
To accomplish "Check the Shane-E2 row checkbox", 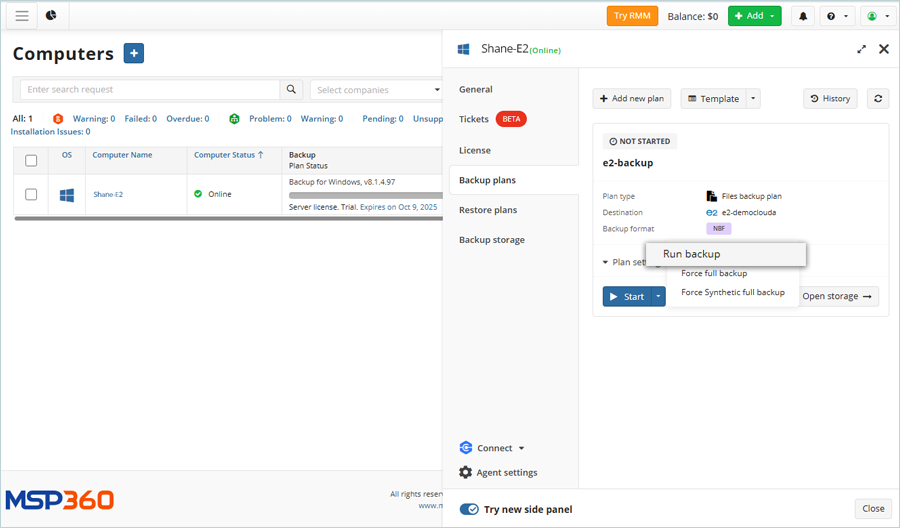I will click(x=31, y=194).
